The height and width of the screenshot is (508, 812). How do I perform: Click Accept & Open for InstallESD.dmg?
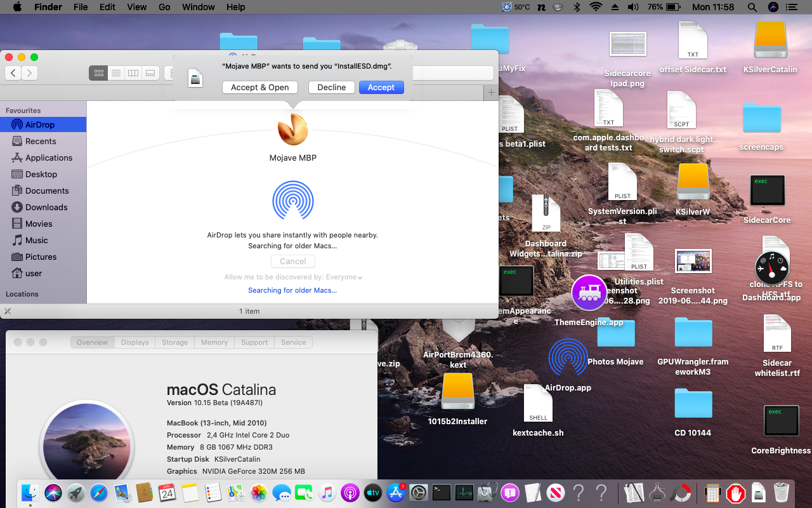(x=260, y=88)
